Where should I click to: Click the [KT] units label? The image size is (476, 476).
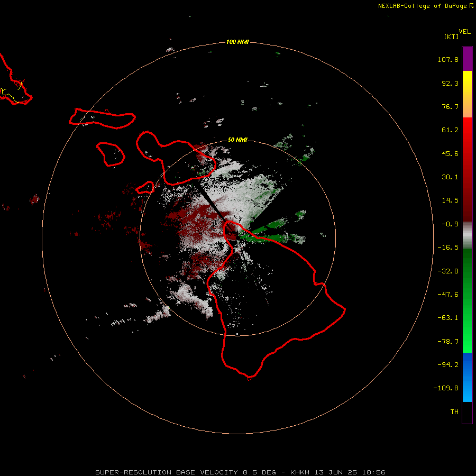pyautogui.click(x=452, y=36)
